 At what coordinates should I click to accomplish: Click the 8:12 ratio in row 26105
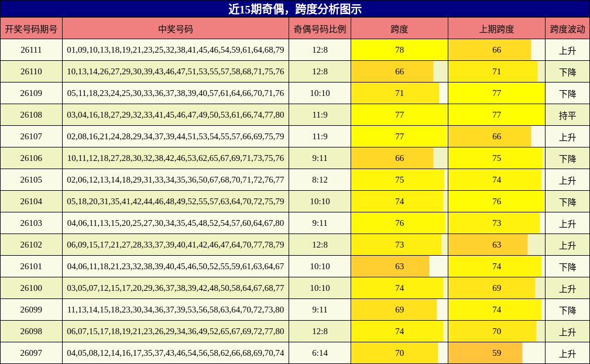click(x=320, y=180)
